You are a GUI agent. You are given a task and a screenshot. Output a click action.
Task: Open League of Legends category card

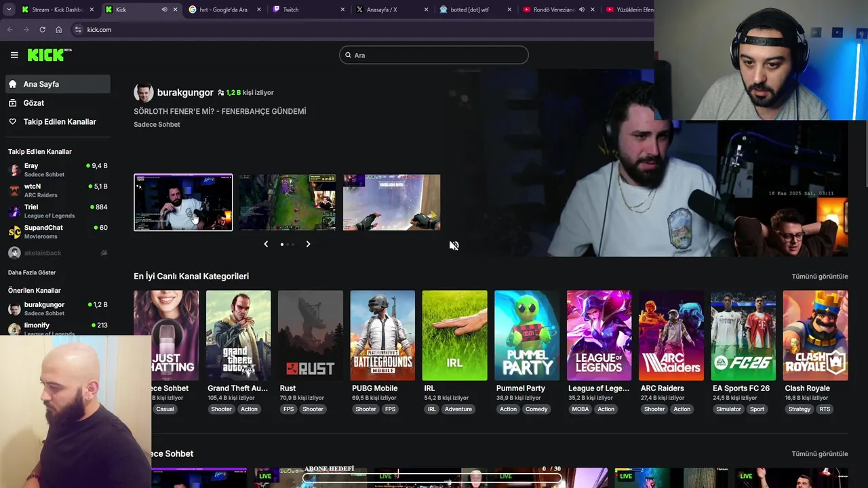(599, 335)
